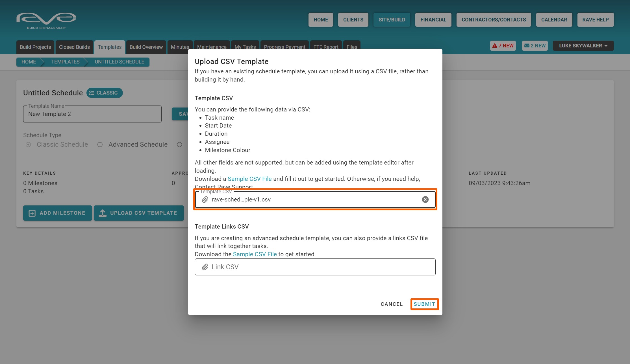This screenshot has height=364, width=630.
Task: Select the third schedule type radio button
Action: point(179,144)
